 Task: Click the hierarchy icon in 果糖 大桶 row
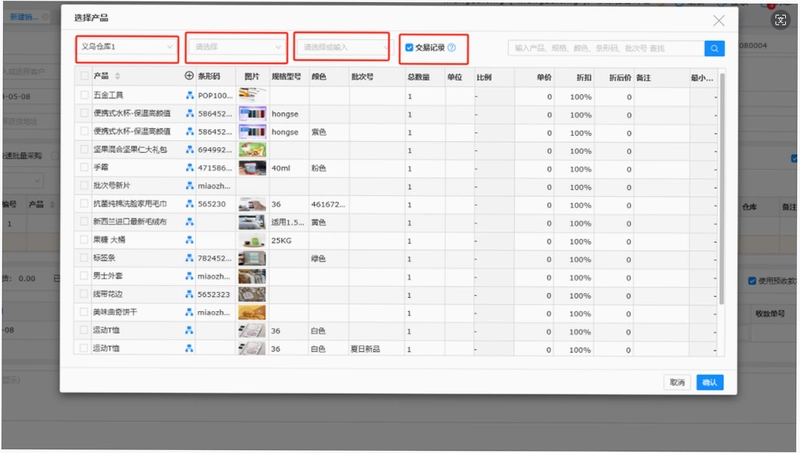pyautogui.click(x=189, y=240)
